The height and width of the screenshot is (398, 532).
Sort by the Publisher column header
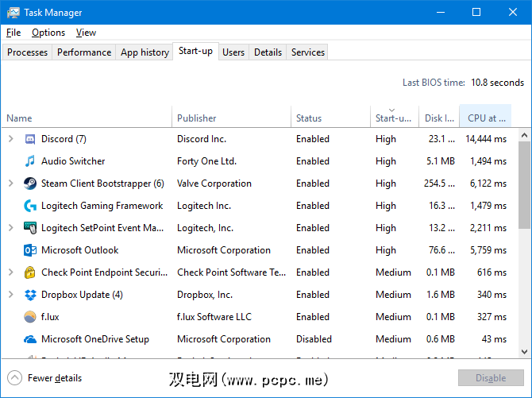197,118
